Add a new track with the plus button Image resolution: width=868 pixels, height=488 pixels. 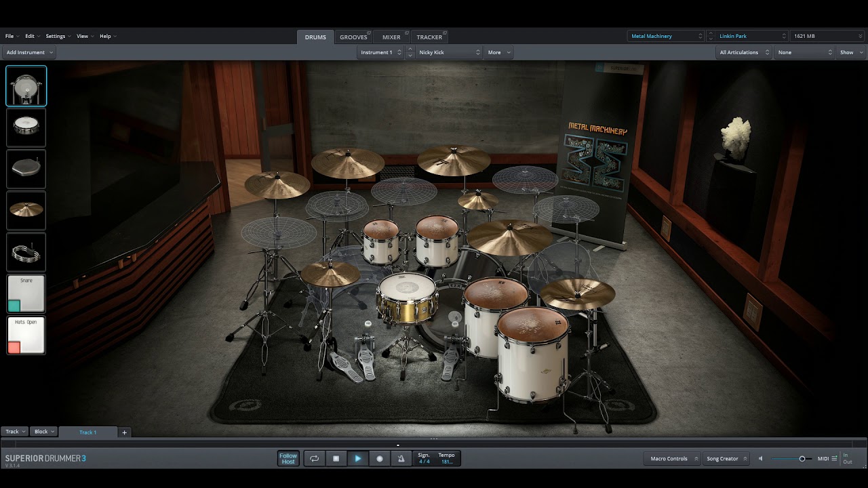124,432
